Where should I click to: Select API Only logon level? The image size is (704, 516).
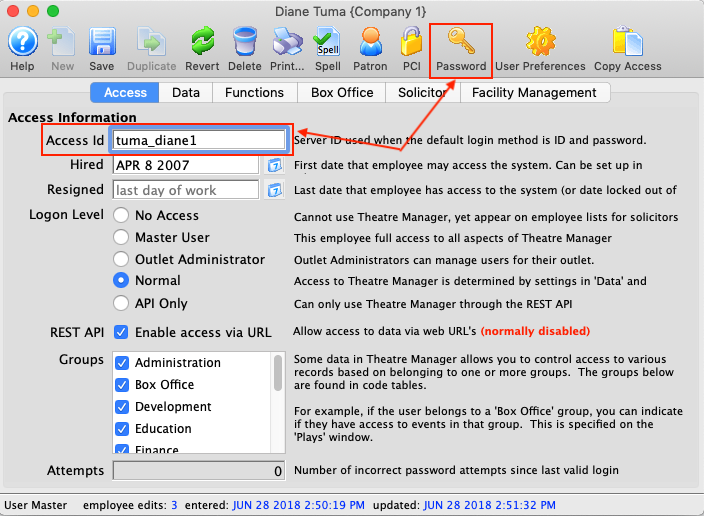coord(121,303)
